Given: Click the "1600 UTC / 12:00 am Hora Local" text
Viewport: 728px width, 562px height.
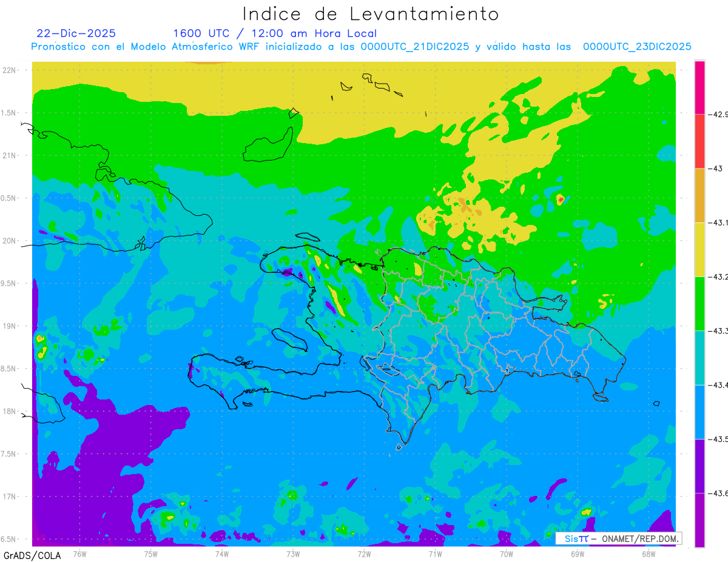Looking at the screenshot, I should click(x=275, y=33).
